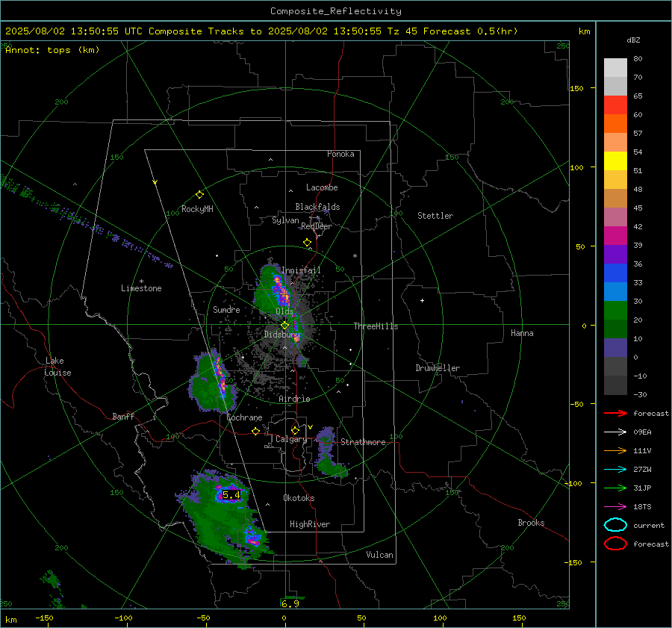Click the white 70-80 dBZ swatch at top
The width and height of the screenshot is (672, 628).
615,68
